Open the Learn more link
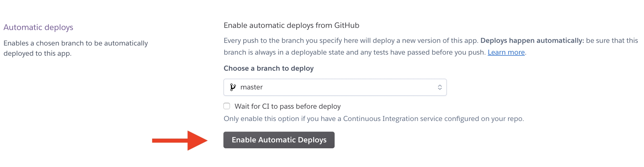Viewport: 644px width, 167px height. (506, 52)
